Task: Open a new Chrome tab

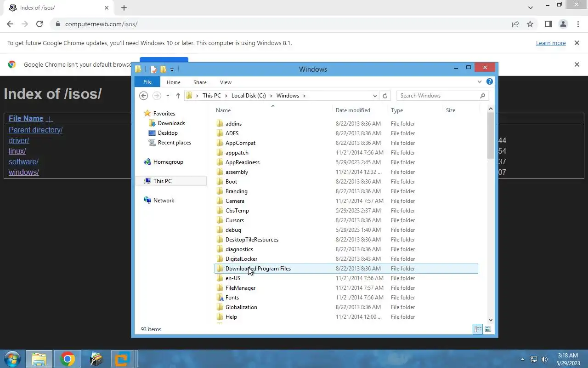Action: tap(124, 8)
